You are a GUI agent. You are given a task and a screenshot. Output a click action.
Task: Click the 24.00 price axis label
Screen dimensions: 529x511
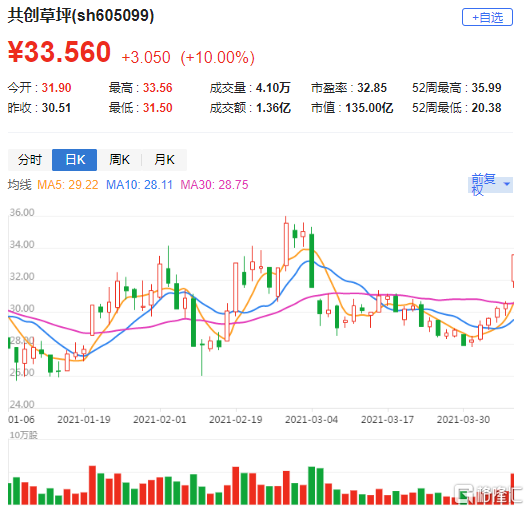pyautogui.click(x=22, y=404)
